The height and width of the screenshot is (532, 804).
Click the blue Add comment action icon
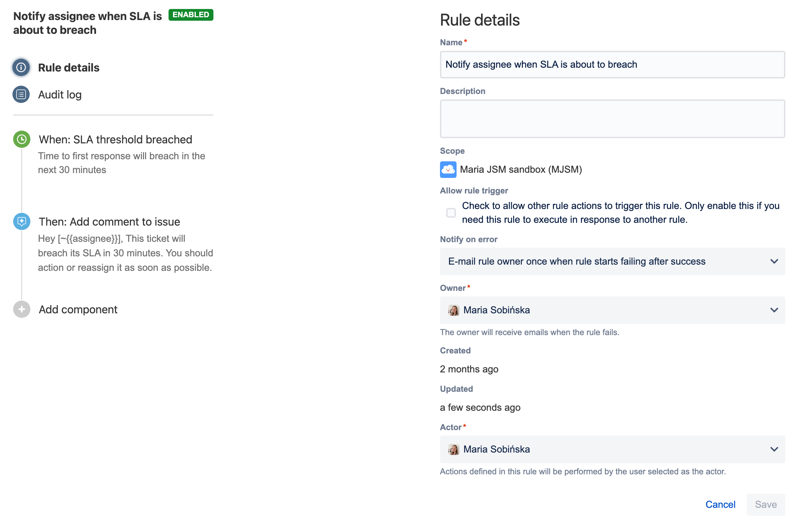(x=22, y=221)
